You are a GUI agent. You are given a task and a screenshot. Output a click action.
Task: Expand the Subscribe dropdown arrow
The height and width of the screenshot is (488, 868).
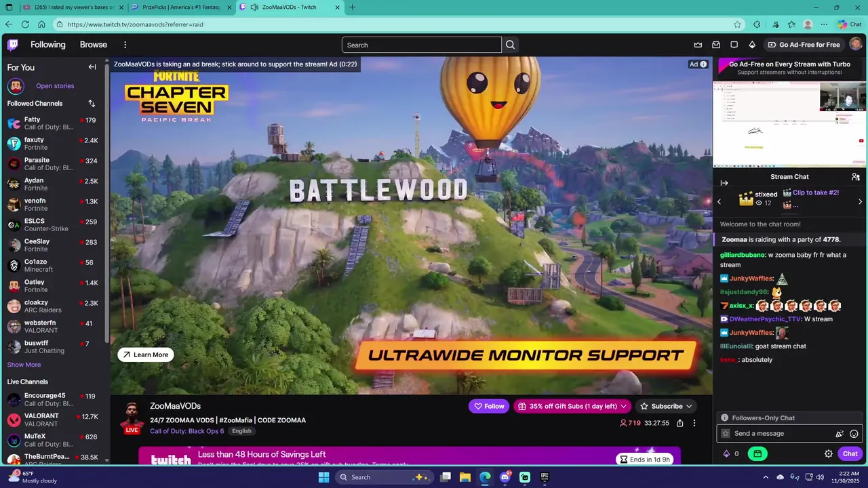689,406
